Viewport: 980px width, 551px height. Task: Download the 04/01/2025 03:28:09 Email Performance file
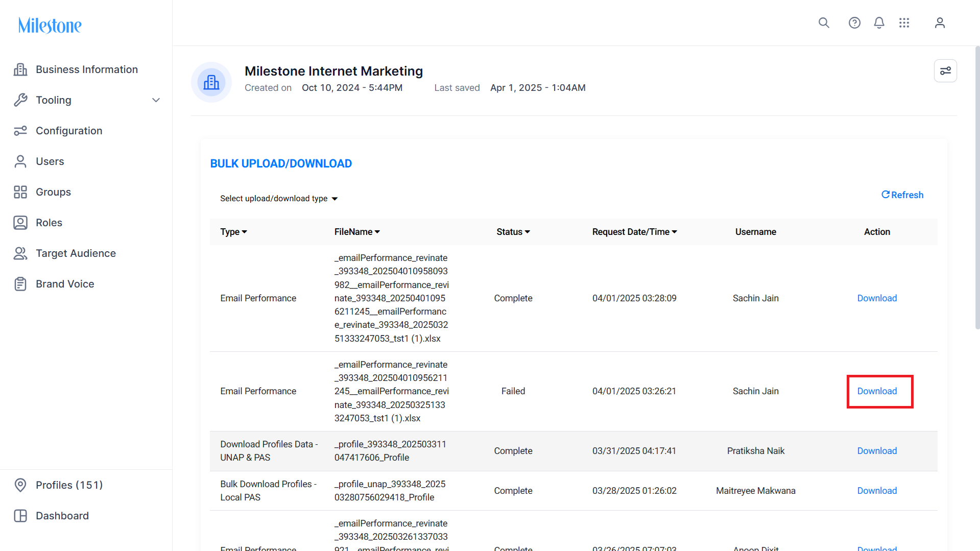877,298
